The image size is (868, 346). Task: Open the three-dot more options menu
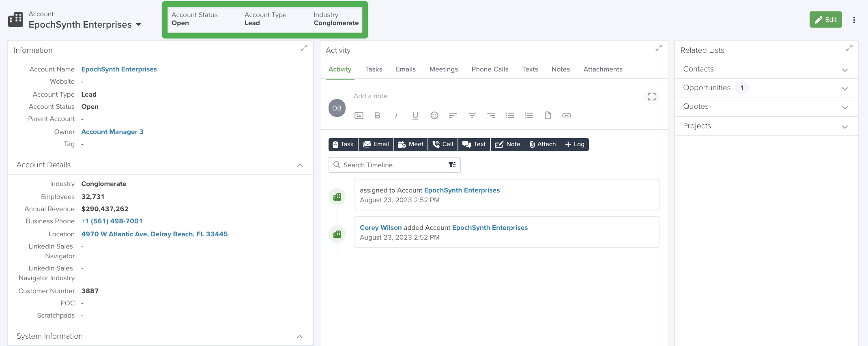tap(854, 20)
